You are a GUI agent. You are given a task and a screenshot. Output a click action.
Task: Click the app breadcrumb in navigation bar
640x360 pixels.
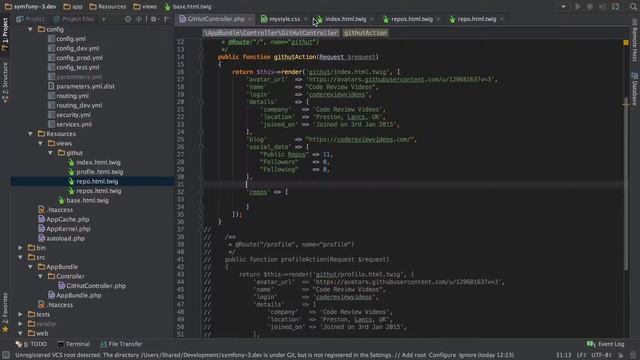[x=73, y=7]
